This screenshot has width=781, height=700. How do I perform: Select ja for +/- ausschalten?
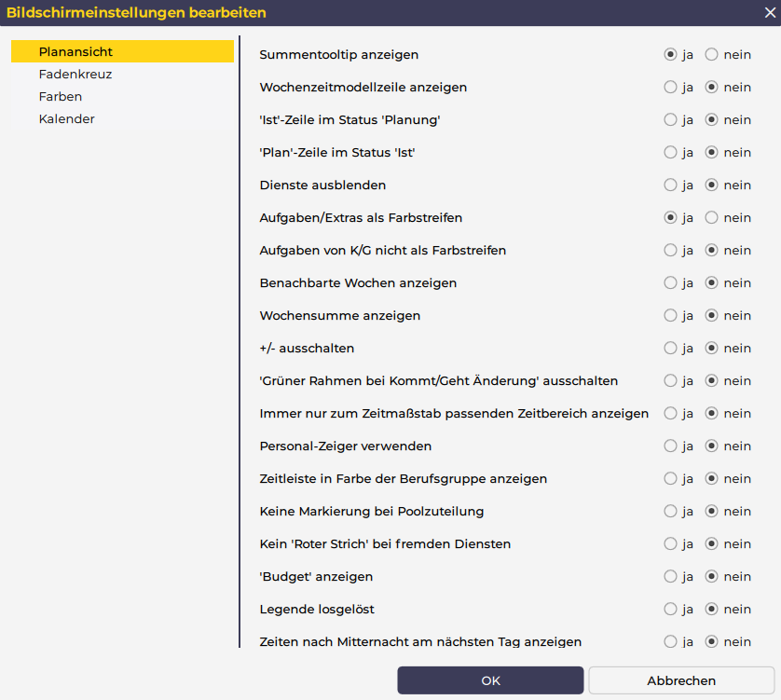pyautogui.click(x=670, y=349)
